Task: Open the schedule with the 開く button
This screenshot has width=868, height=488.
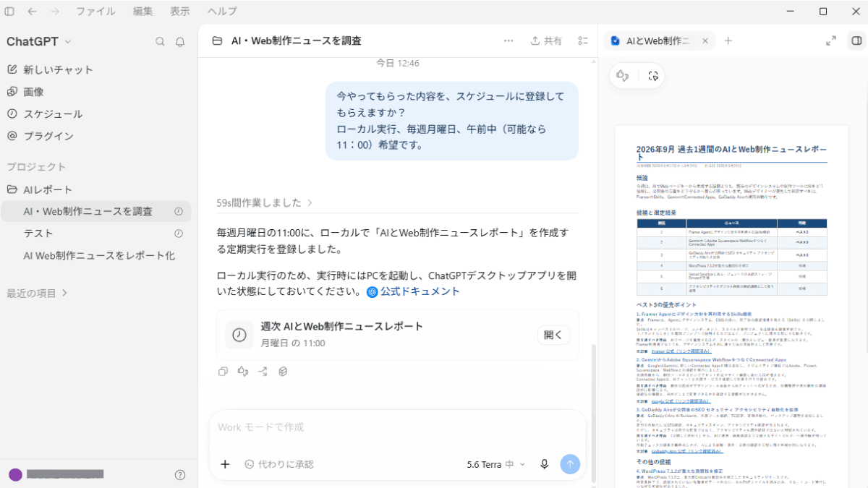Action: [553, 335]
